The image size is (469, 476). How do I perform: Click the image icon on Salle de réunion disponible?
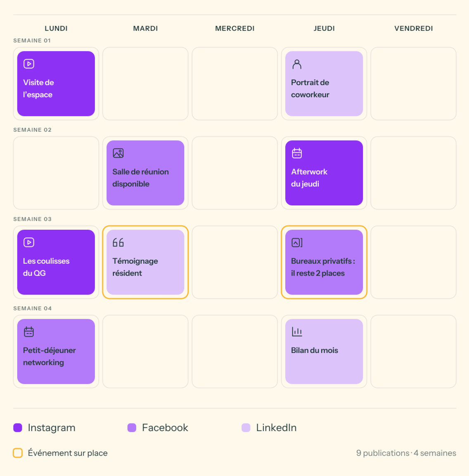(118, 153)
